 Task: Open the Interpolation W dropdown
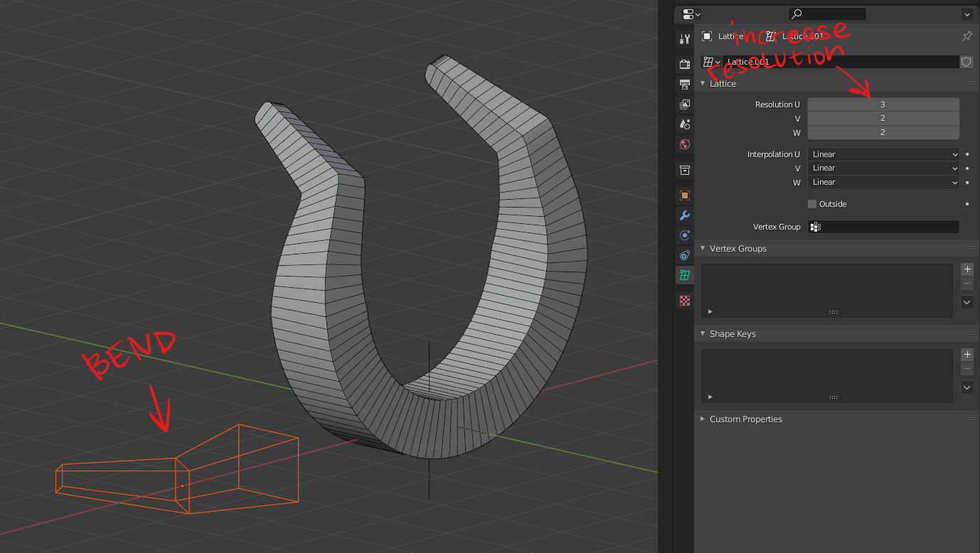[x=883, y=182]
